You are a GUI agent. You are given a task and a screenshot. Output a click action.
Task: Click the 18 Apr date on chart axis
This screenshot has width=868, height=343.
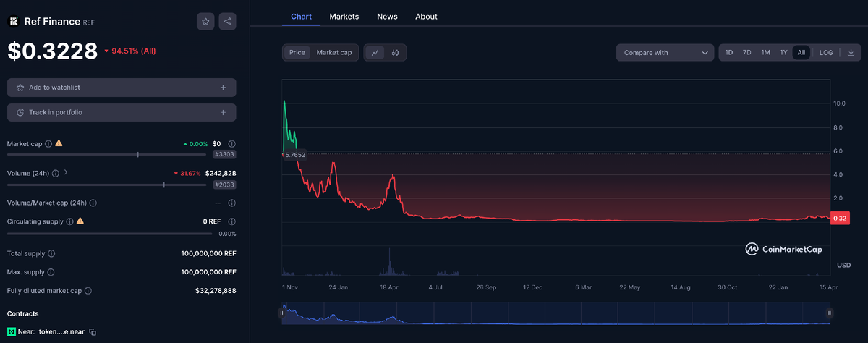click(390, 287)
